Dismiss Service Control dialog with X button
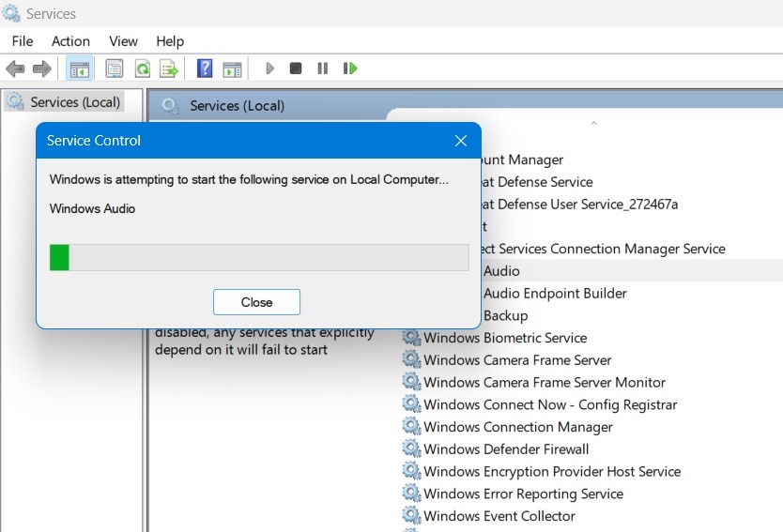The height and width of the screenshot is (532, 783). click(461, 141)
